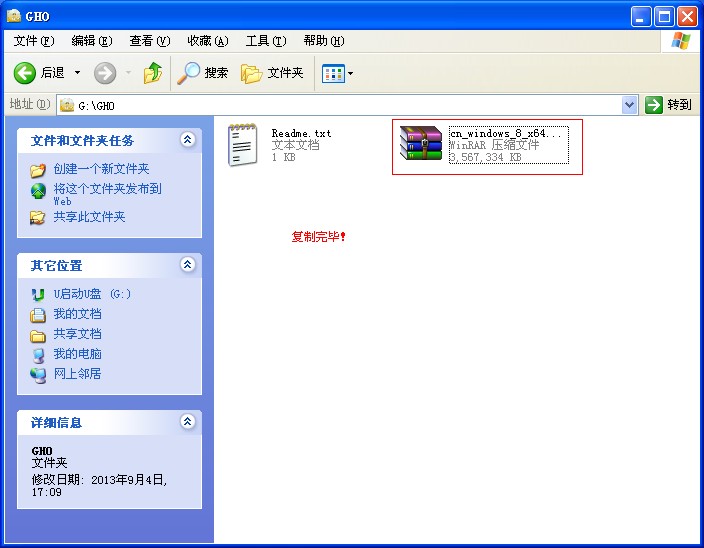The height and width of the screenshot is (548, 704).
Task: Collapse the 详细信息 panel
Action: coord(187,421)
